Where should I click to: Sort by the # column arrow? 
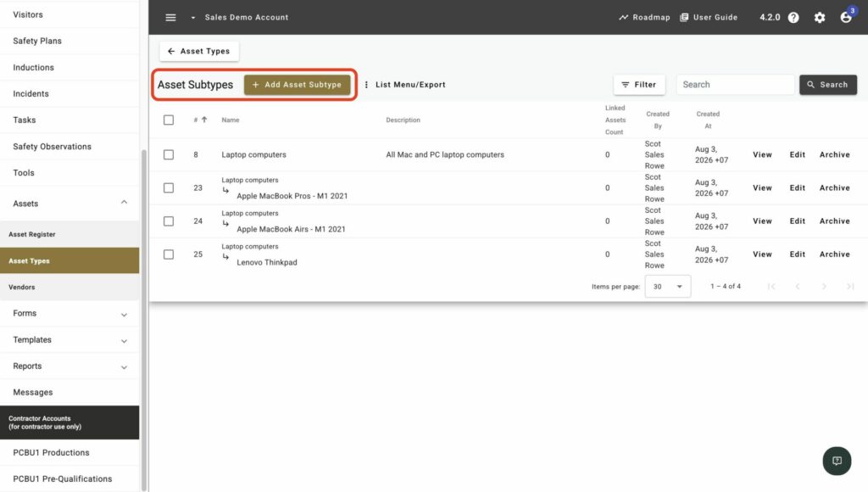point(203,120)
